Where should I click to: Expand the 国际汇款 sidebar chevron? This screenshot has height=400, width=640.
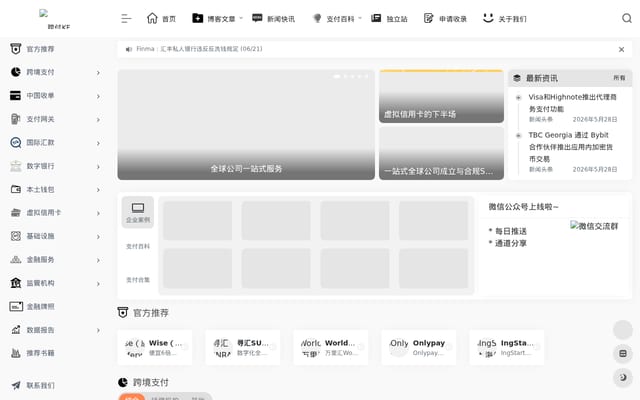click(98, 143)
